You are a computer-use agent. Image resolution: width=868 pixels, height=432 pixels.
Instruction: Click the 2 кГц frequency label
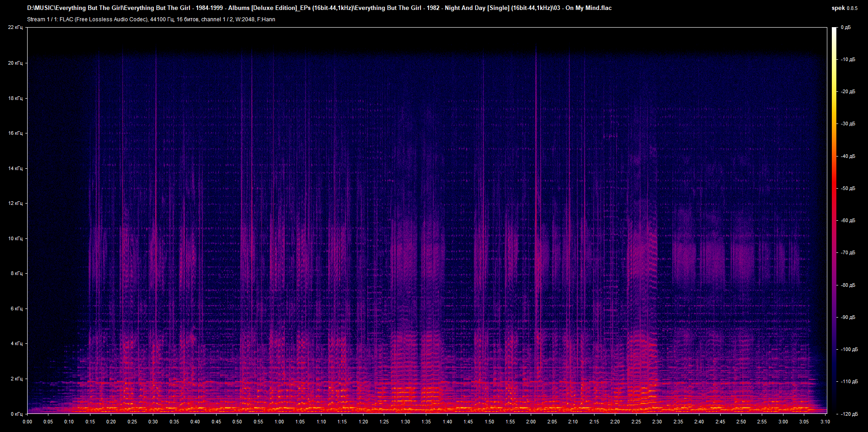point(17,379)
